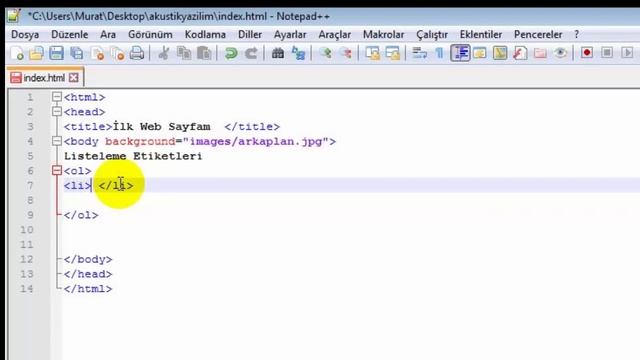This screenshot has width=640, height=360.
Task: Play back recorded macro button
Action: click(x=627, y=53)
